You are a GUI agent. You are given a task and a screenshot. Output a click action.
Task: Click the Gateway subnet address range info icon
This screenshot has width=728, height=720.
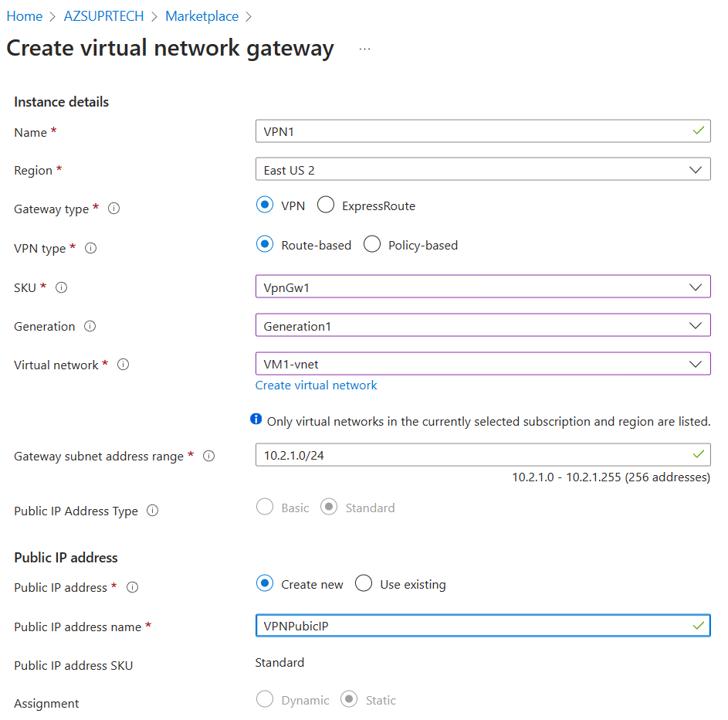coord(208,456)
